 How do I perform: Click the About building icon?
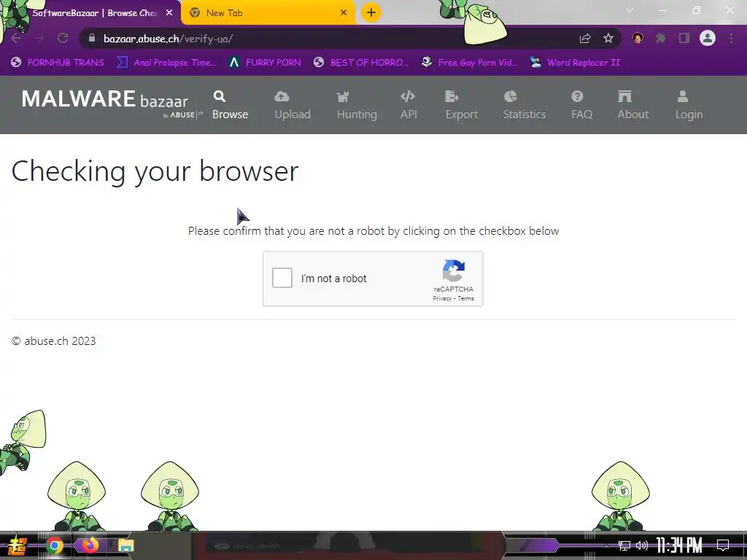[x=624, y=97]
